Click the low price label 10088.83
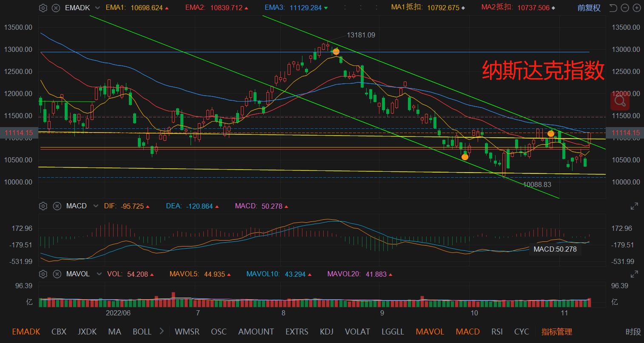Screen dimensions: 644x343 click(x=537, y=184)
